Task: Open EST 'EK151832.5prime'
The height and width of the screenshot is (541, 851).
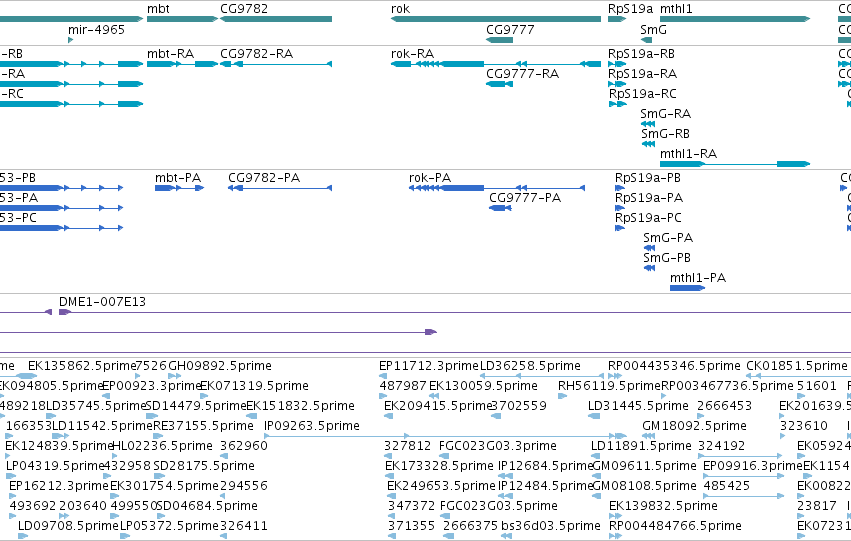Action: point(300,406)
